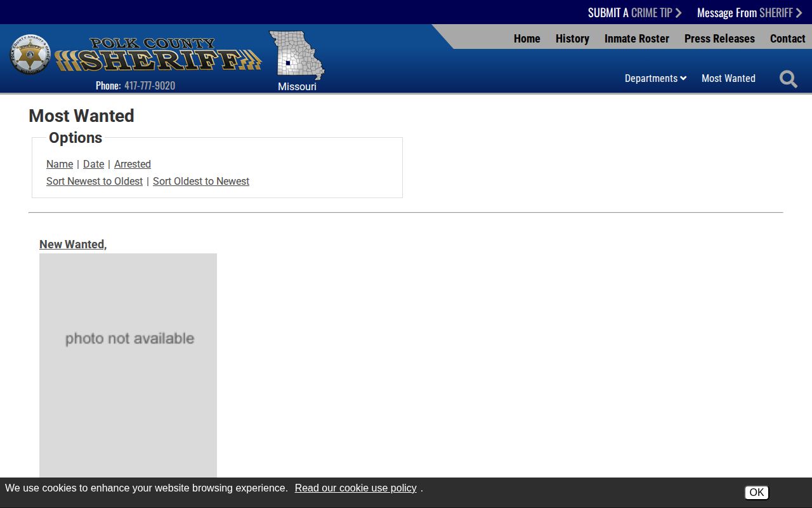Filter by Arrested
Viewport: 812px width, 508px height.
tap(133, 164)
